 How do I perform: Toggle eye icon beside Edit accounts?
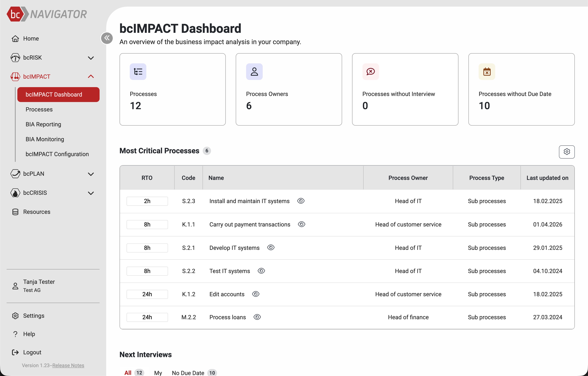255,294
